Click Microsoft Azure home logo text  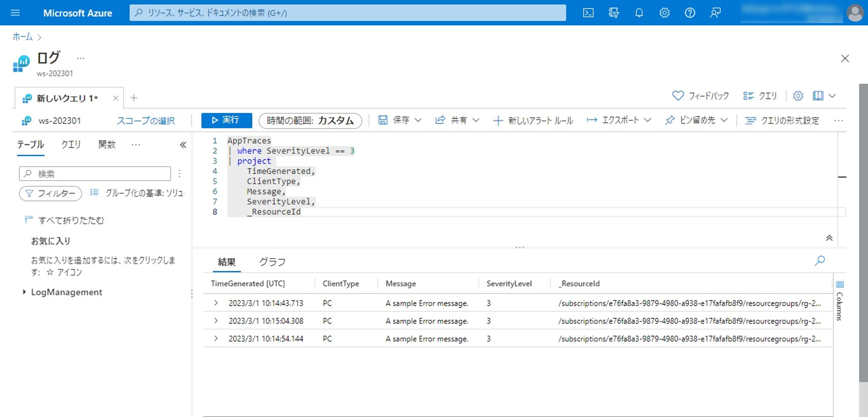click(78, 13)
